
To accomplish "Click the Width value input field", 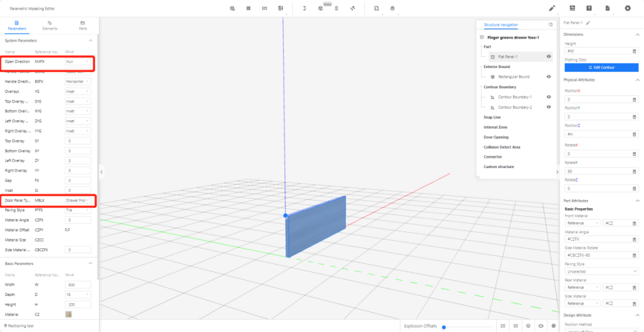I will [77, 284].
